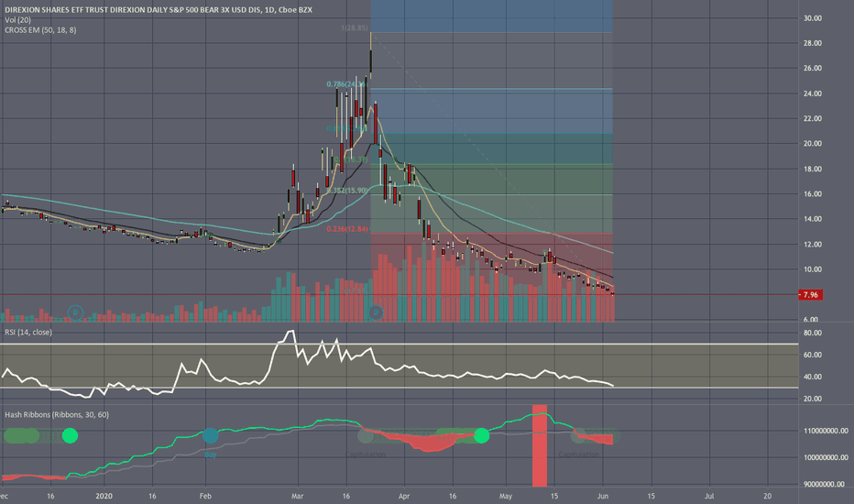The width and height of the screenshot is (854, 504).
Task: Click the blue Buy signal dot in Hash Ribbons
Action: [x=210, y=435]
